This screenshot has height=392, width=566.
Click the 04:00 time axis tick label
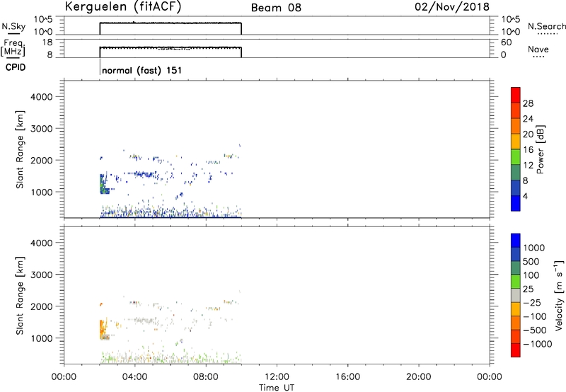point(135,377)
